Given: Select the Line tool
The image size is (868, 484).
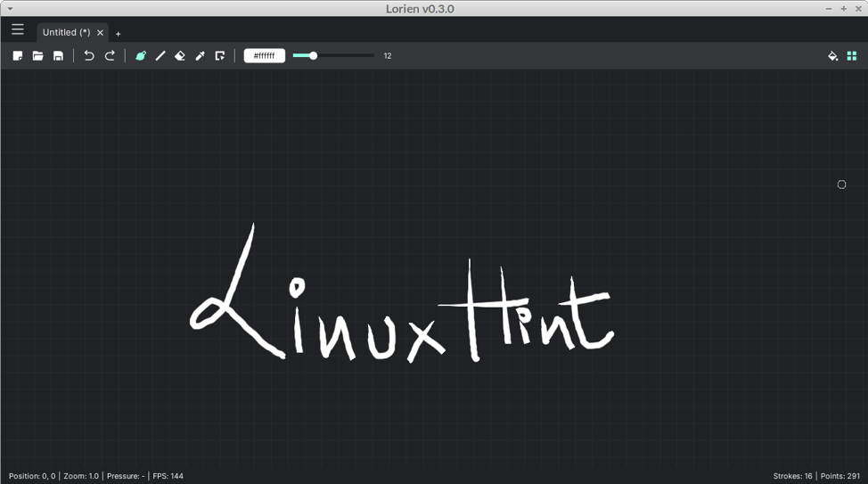Looking at the screenshot, I should tap(160, 56).
